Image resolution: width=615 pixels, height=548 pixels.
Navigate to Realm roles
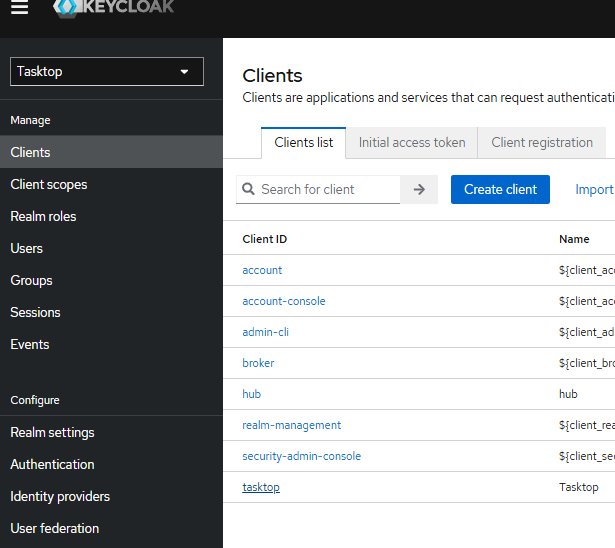point(43,216)
